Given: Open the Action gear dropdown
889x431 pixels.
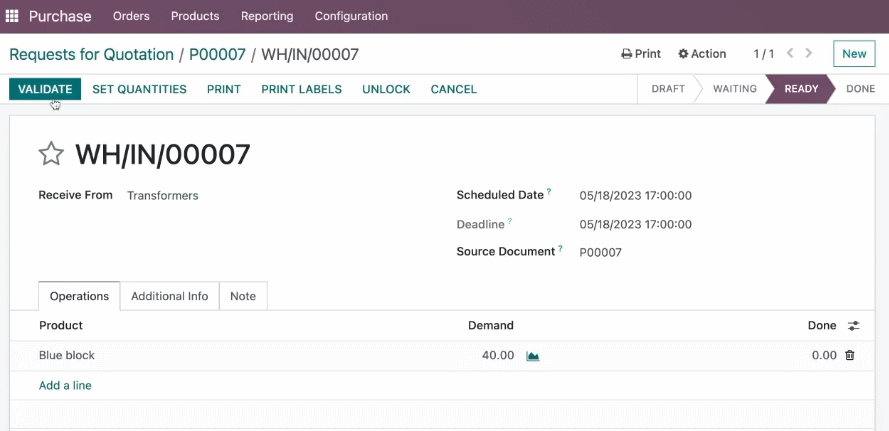Looking at the screenshot, I should [702, 54].
